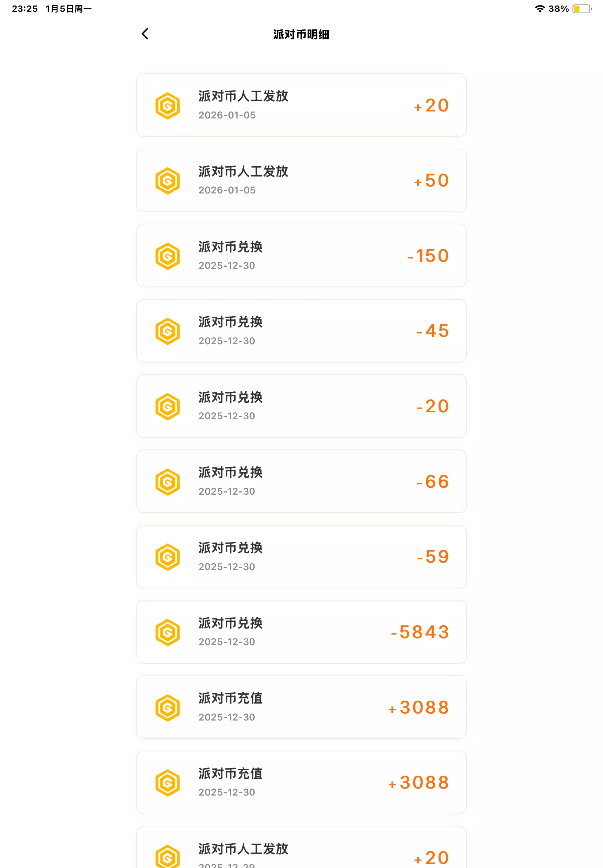Click the -150 amount value

[428, 256]
